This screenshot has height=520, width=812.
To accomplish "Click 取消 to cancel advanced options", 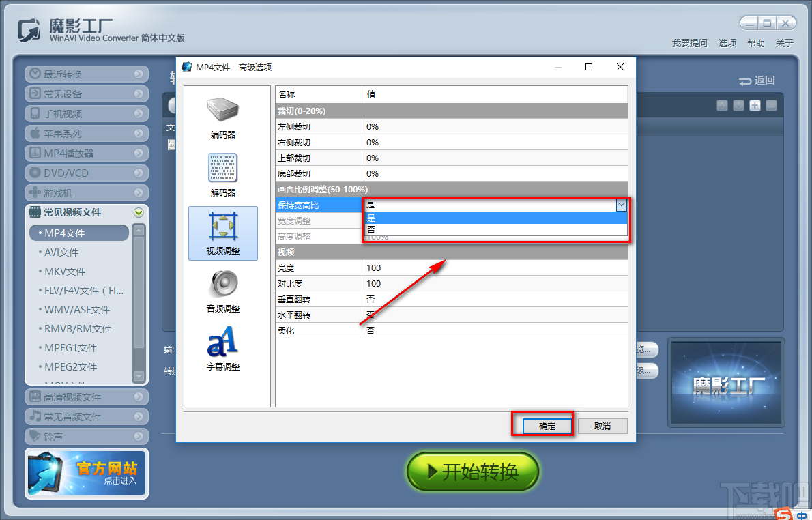I will tap(603, 427).
